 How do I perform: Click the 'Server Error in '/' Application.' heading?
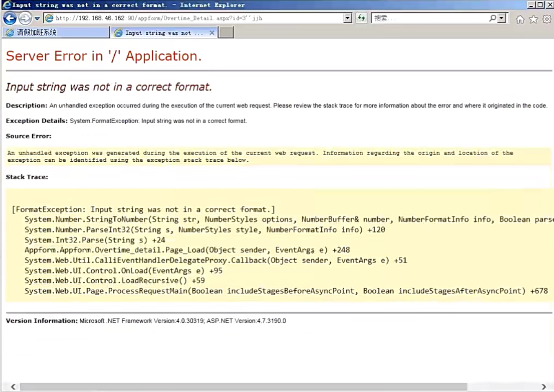[x=104, y=56]
